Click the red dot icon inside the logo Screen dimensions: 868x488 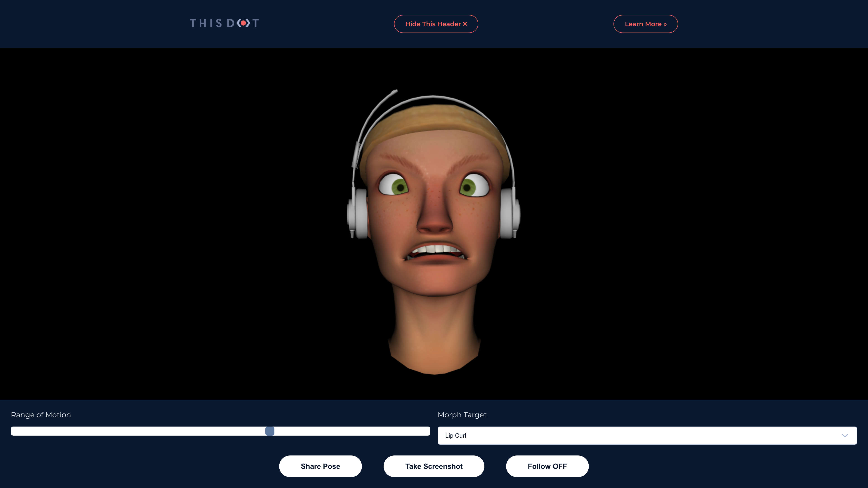(243, 23)
